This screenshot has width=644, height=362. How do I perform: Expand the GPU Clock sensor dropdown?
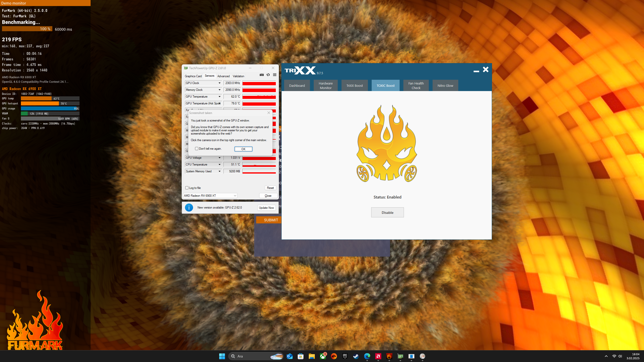coord(219,83)
